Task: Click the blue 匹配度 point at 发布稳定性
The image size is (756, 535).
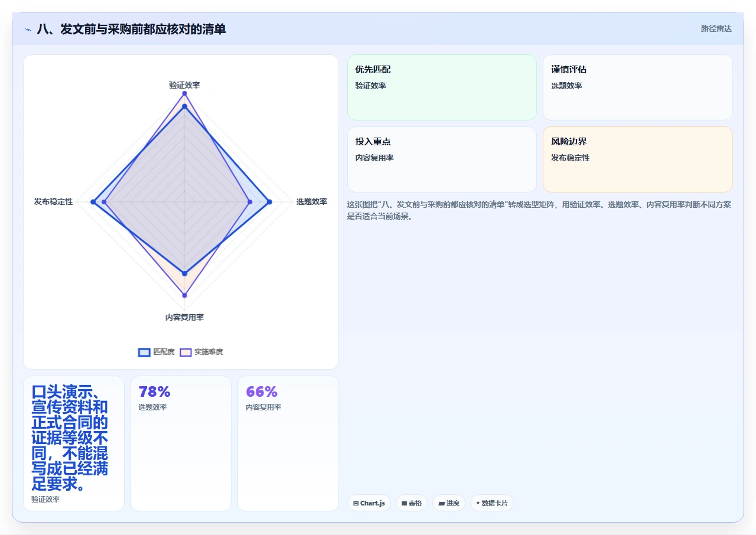Action: (x=93, y=202)
